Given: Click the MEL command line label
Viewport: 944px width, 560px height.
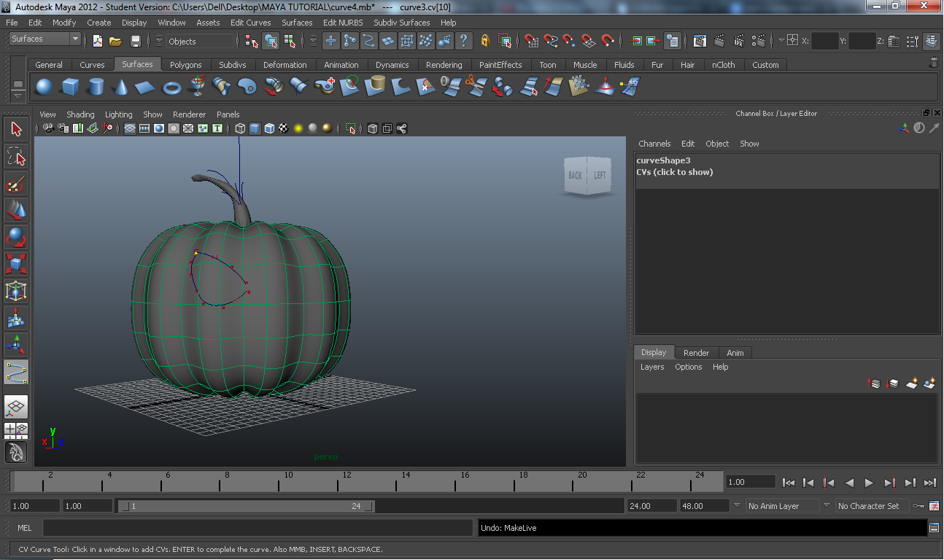Looking at the screenshot, I should 24,528.
